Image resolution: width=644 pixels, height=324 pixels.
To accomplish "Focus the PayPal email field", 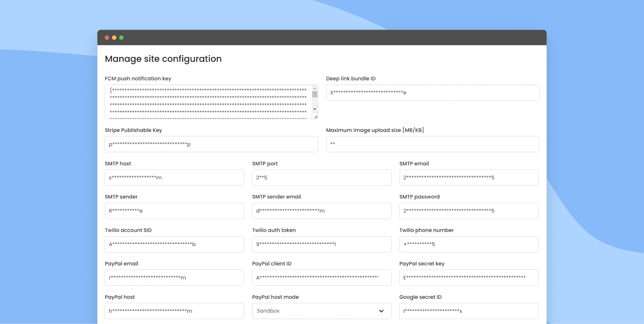I will click(x=174, y=277).
